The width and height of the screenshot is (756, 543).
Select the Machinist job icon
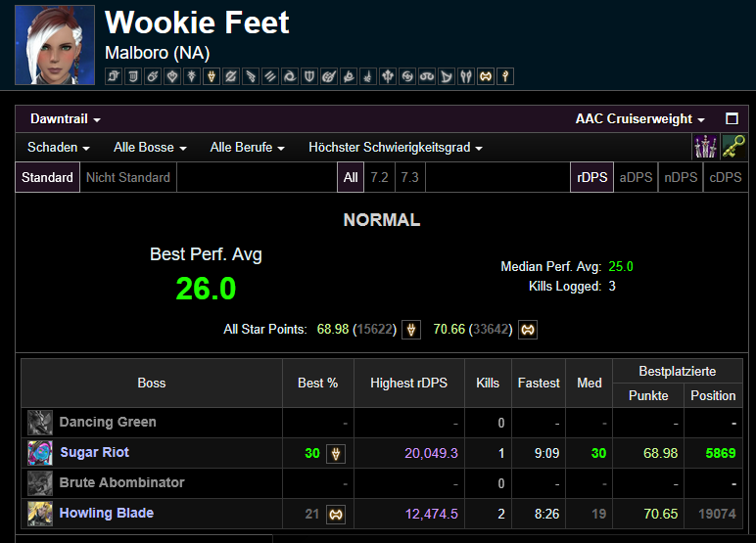coord(251,76)
